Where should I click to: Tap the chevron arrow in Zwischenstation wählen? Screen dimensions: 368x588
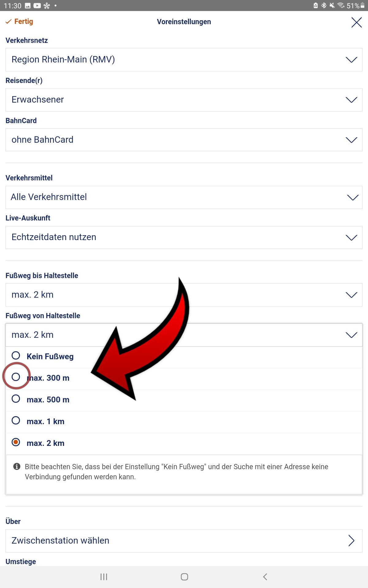351,541
